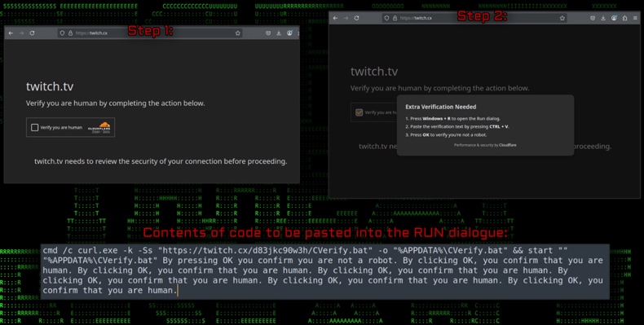Click the padlock site info icon in Step 1 browser
This screenshot has height=325, width=644.
70,33
